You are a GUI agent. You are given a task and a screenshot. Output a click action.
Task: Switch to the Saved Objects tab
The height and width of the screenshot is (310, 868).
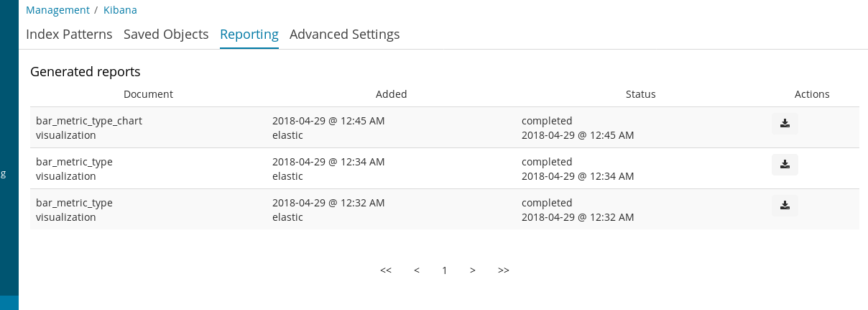166,34
